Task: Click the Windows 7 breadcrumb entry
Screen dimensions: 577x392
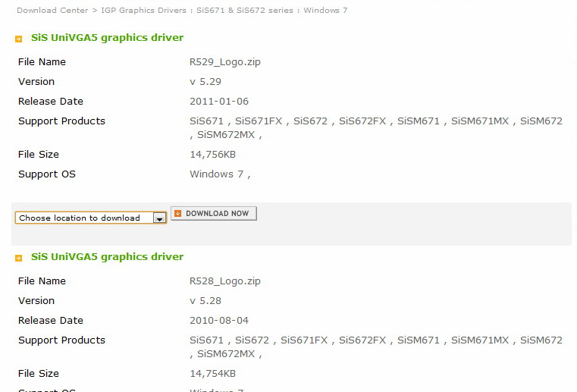Action: coord(325,11)
